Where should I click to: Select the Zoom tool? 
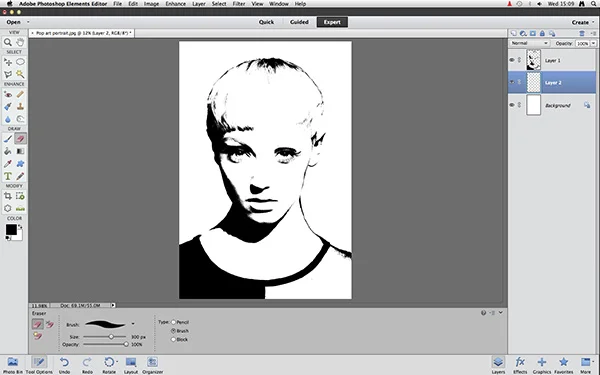[x=8, y=42]
